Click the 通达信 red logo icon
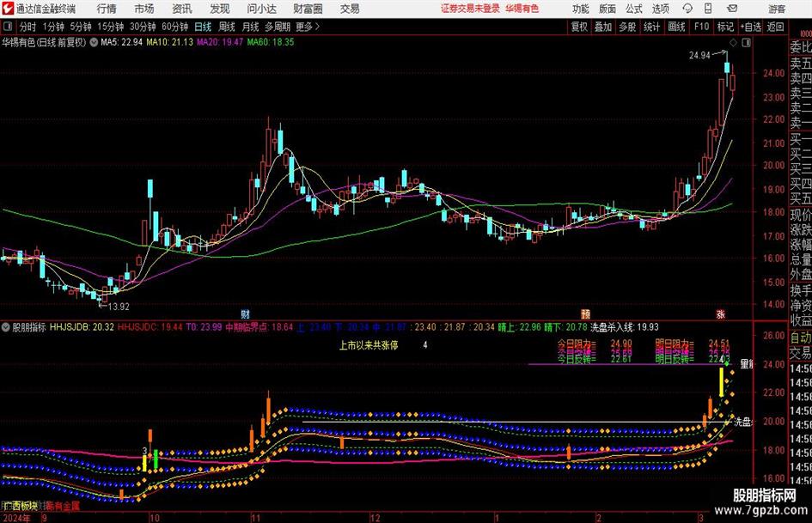Image resolution: width=812 pixels, height=523 pixels. [8, 9]
